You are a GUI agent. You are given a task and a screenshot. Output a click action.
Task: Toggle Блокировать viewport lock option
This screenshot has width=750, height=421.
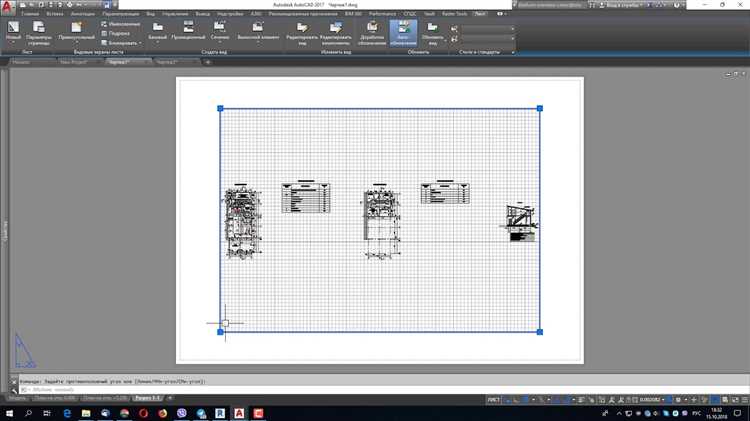120,43
